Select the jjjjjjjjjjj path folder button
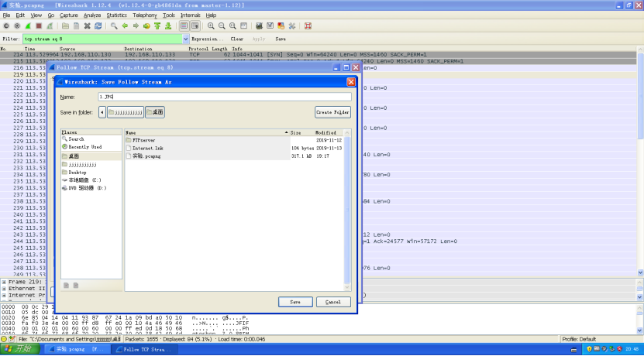The height and width of the screenshot is (356, 644). pos(126,112)
